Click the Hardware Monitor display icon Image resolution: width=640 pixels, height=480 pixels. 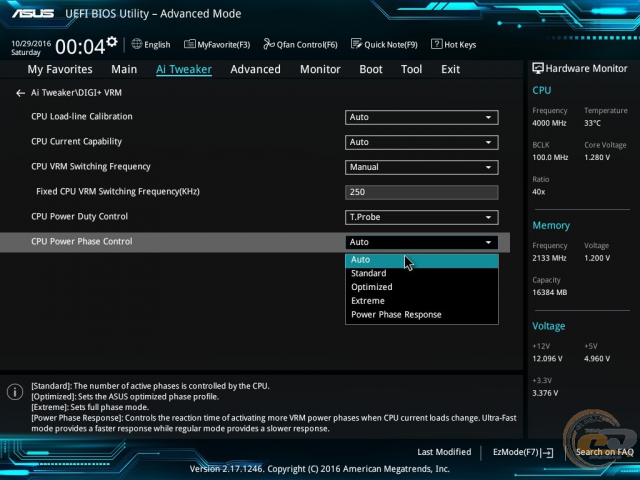(538, 69)
